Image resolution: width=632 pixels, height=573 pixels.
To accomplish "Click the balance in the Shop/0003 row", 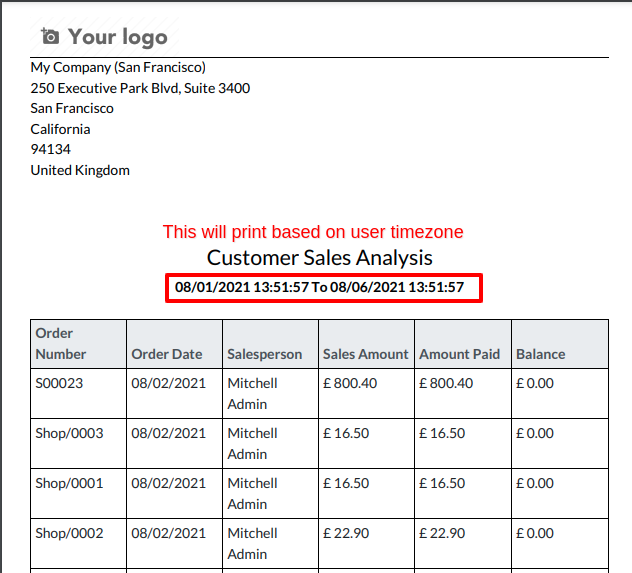I will pyautogui.click(x=535, y=433).
